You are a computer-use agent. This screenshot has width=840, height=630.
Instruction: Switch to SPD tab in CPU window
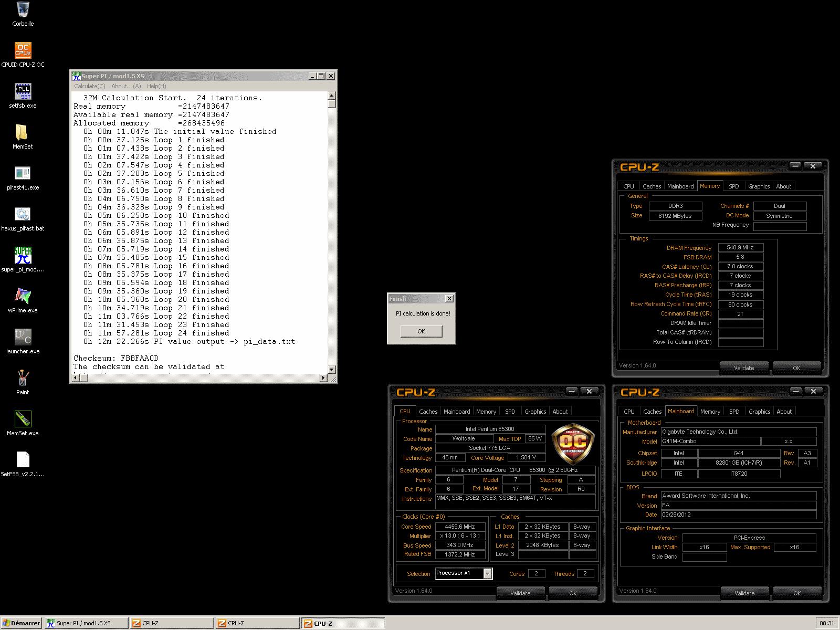(510, 412)
